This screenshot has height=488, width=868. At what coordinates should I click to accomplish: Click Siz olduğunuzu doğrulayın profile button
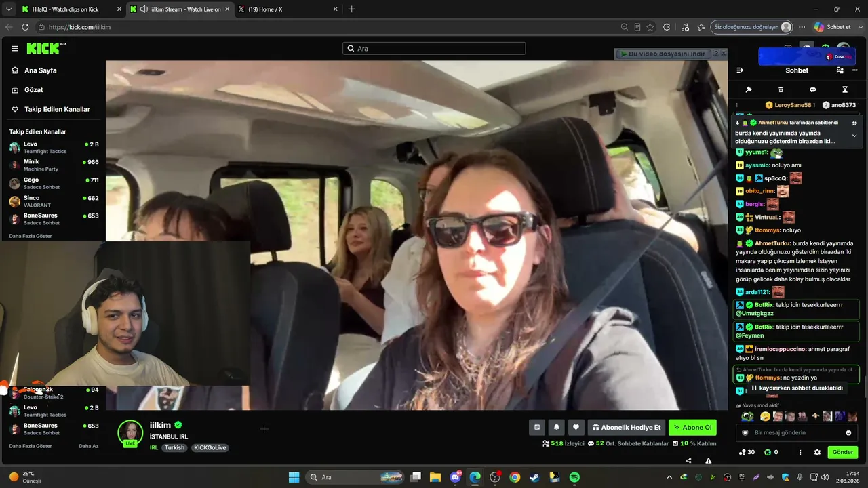coord(752,27)
